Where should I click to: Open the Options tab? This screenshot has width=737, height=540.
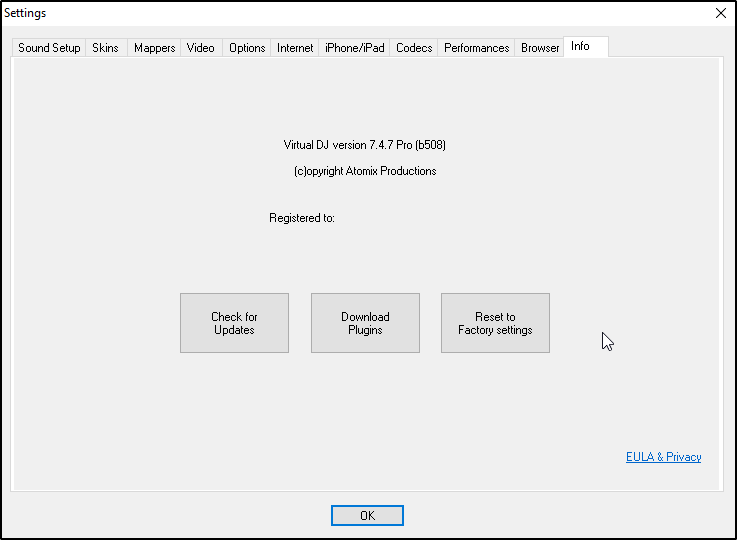[247, 48]
